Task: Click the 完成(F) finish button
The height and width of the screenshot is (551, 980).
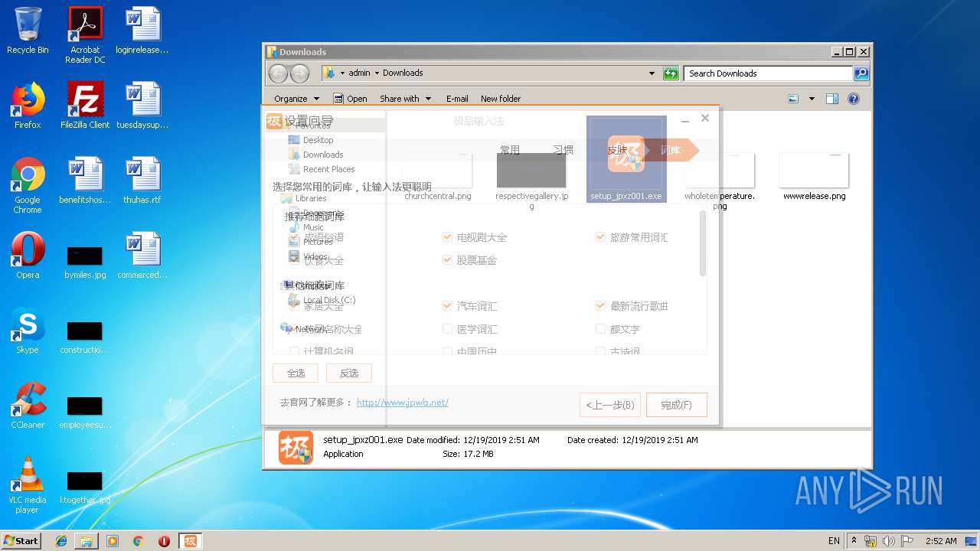Action: click(x=676, y=405)
